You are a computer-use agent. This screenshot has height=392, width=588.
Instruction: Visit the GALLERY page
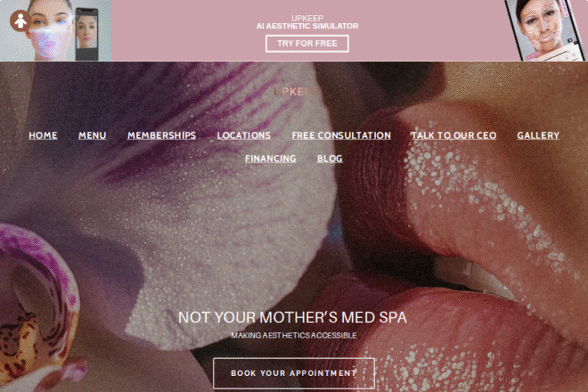click(x=538, y=136)
